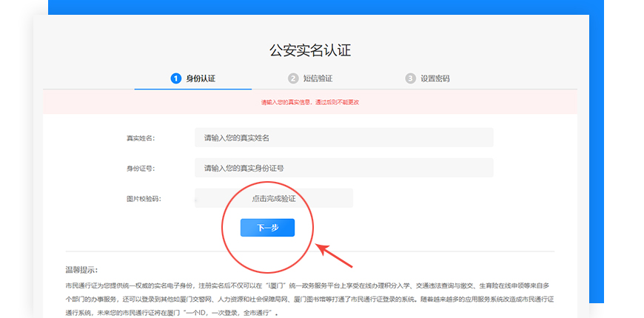This screenshot has height=318, width=644.
Task: Focus the 真实姓名 name input field
Action: [343, 138]
